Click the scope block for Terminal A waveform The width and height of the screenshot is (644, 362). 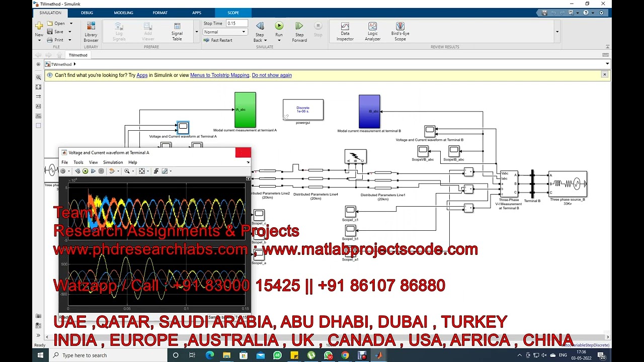(183, 127)
